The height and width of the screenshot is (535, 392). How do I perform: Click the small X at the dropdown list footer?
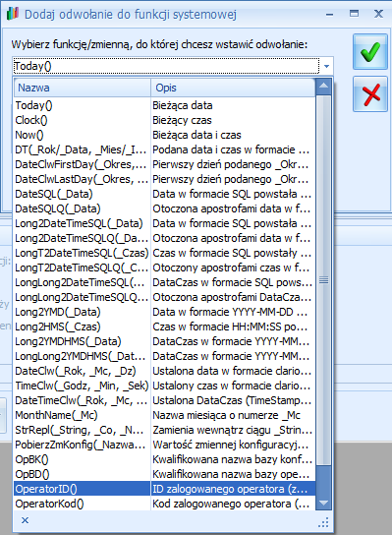25,520
